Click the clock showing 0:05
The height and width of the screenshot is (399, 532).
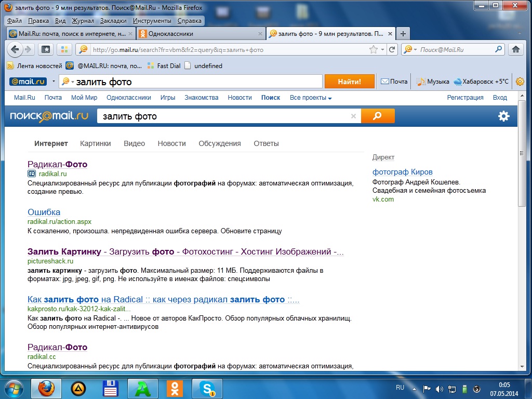pyautogui.click(x=504, y=385)
